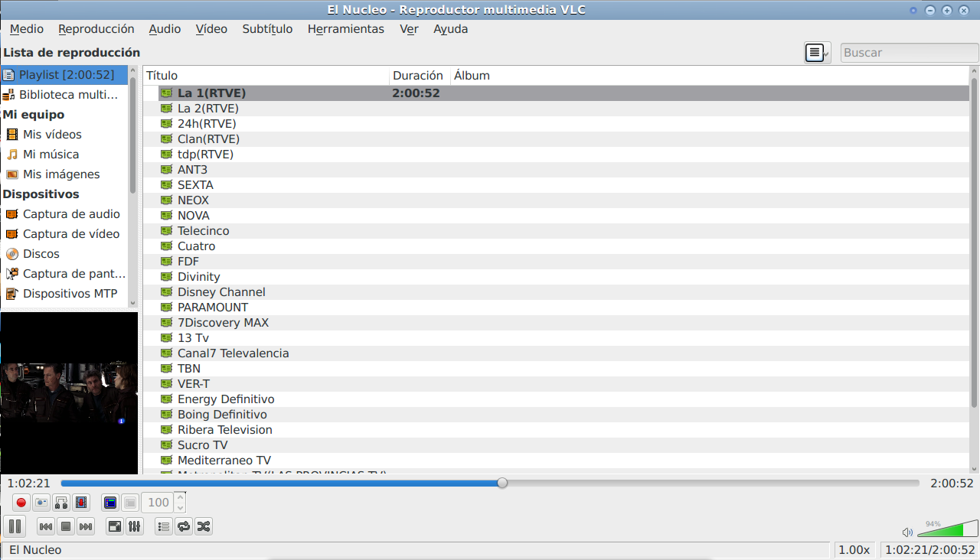Open Mis imágenes in sidebar

64,174
